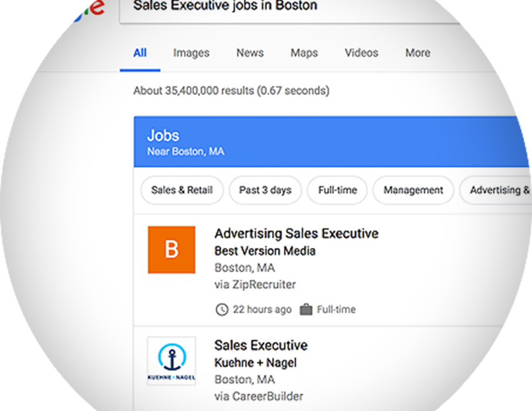Click the About 35,400,000 results text
The image size is (532, 411).
tap(231, 90)
